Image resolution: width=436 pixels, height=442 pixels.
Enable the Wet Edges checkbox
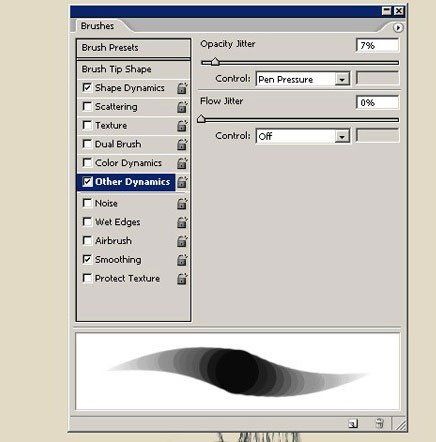87,222
